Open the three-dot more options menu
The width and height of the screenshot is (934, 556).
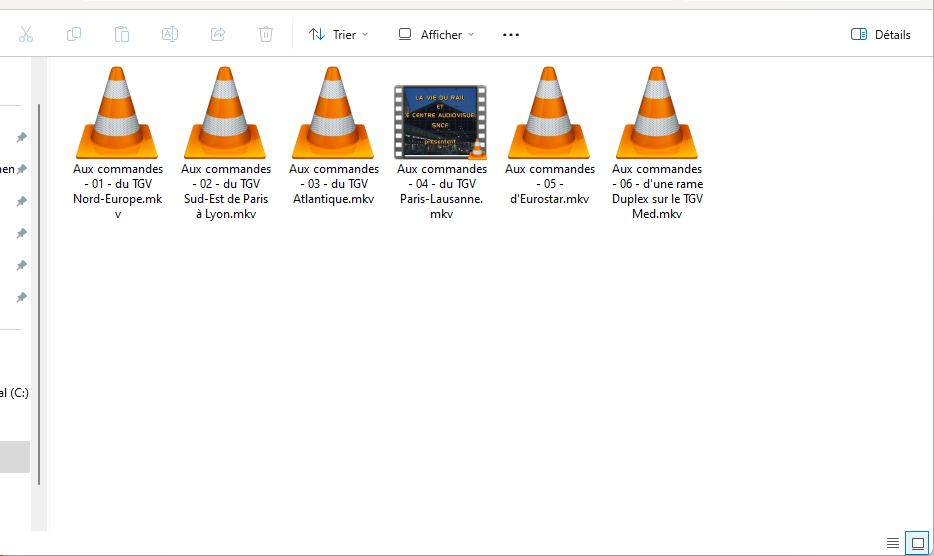pyautogui.click(x=511, y=34)
